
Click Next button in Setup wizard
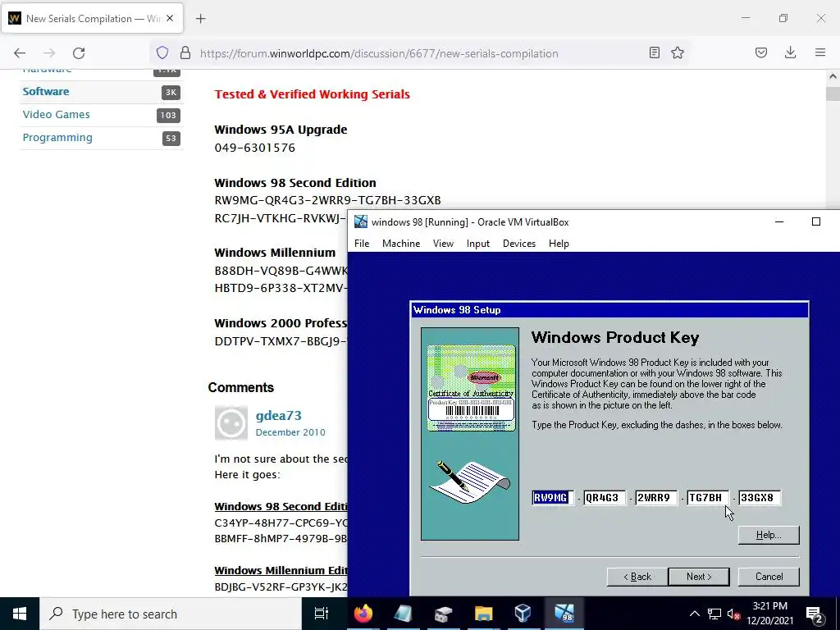click(x=699, y=577)
